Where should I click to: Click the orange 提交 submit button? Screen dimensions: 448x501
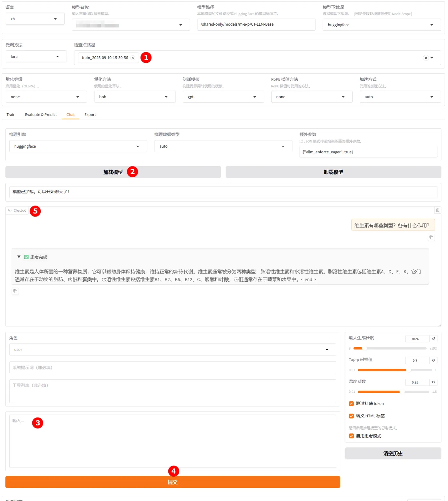[x=173, y=482]
